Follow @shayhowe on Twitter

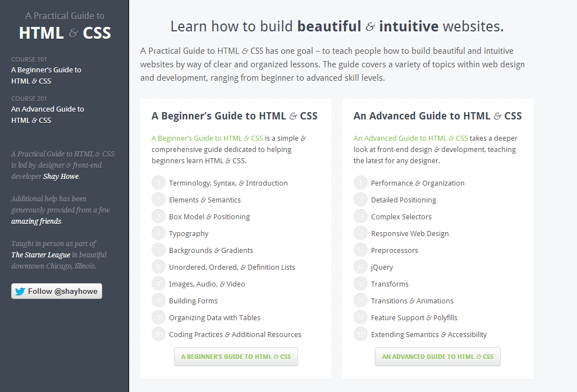pos(56,290)
